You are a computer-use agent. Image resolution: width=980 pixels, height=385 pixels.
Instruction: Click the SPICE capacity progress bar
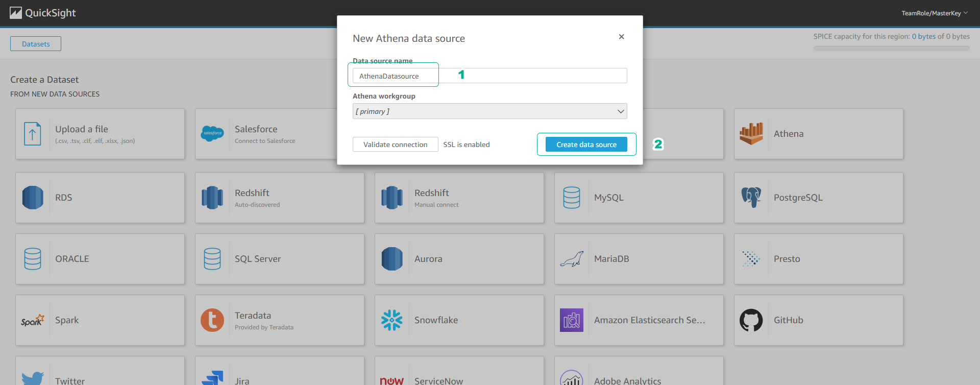point(891,49)
